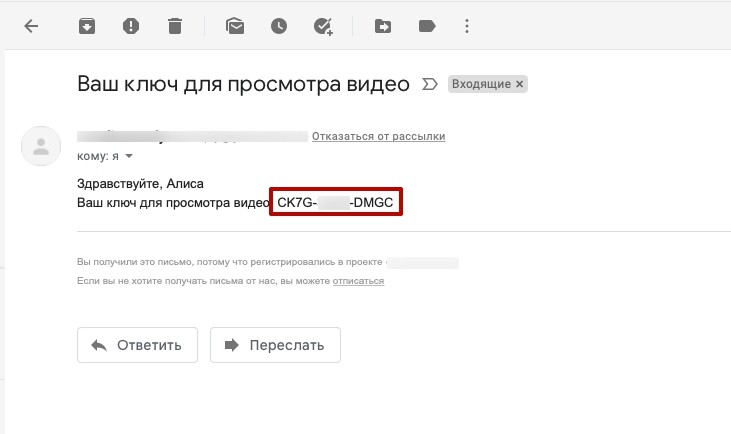Report the message as spam
The image size is (731, 434).
(x=131, y=27)
